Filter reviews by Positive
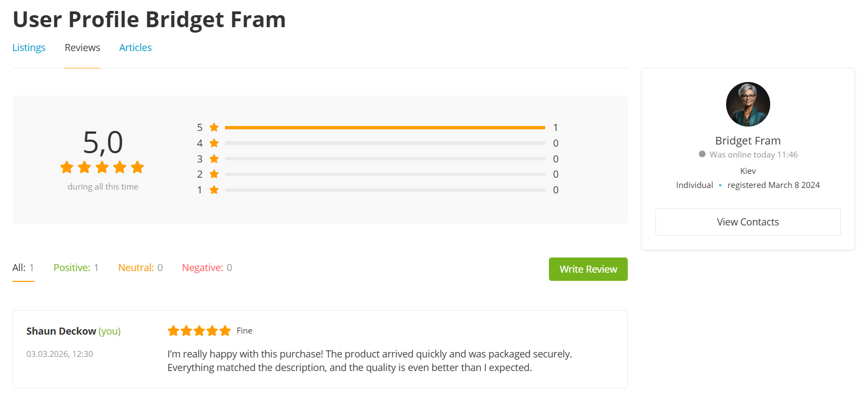868x402 pixels. click(x=76, y=268)
